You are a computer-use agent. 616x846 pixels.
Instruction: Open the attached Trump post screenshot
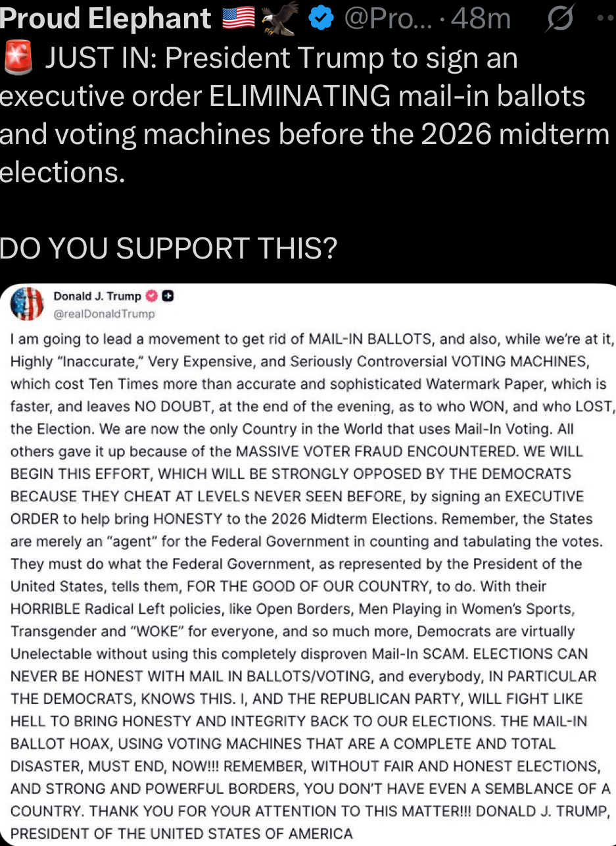pos(309,566)
